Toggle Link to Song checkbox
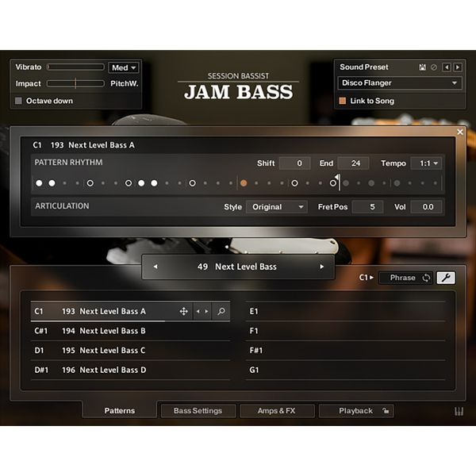Image resolution: width=476 pixels, height=476 pixels. coord(343,101)
